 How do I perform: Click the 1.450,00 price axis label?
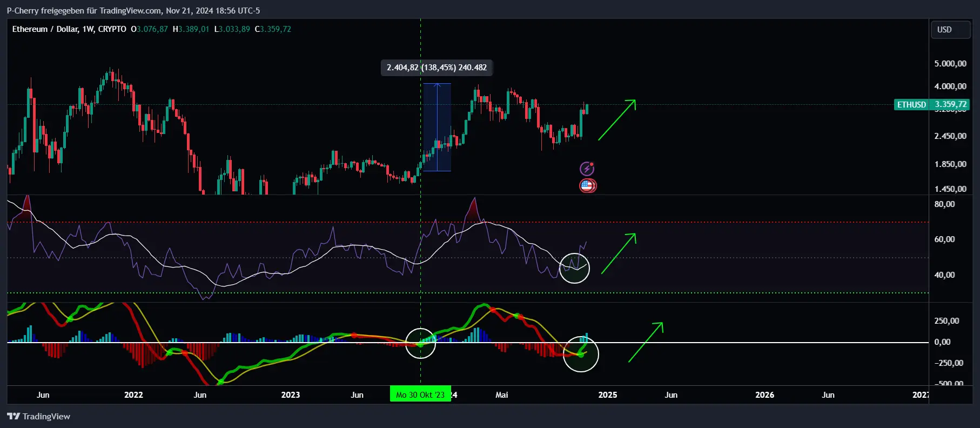[950, 189]
